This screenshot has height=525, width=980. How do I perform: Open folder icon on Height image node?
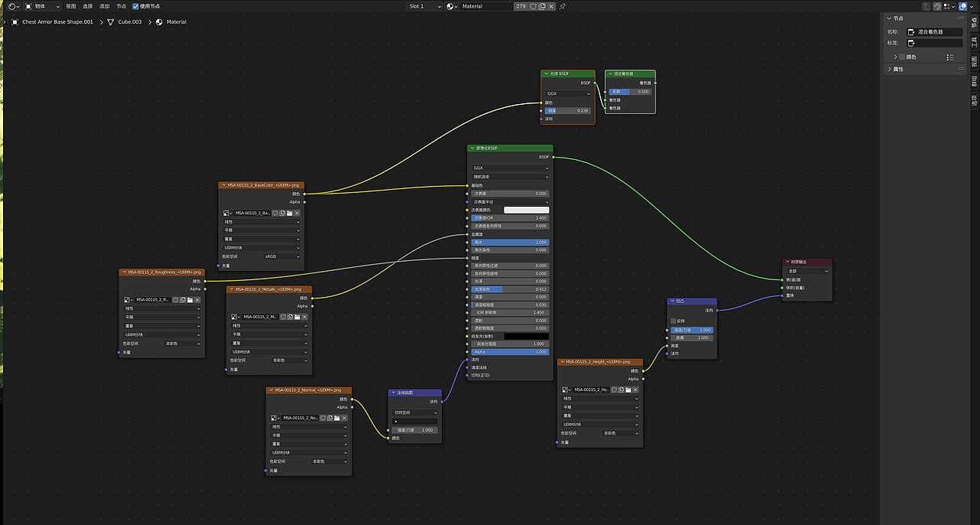point(628,390)
